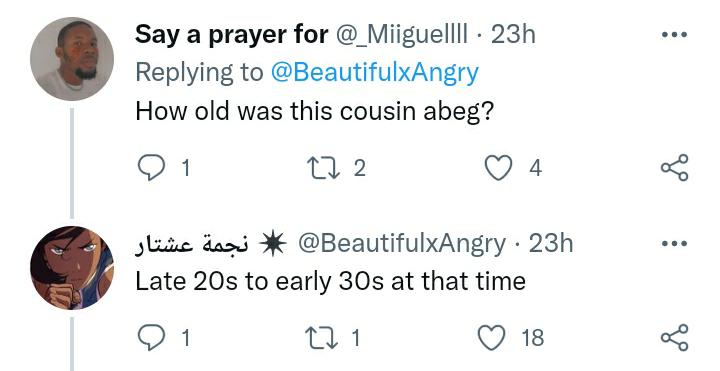Click the 'Say a prayer for' display name
This screenshot has width=720, height=371.
point(232,35)
